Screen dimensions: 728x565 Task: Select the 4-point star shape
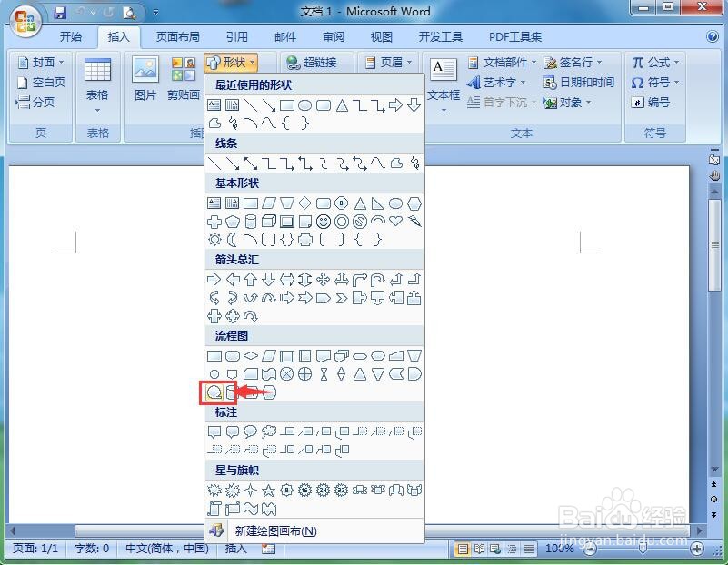[x=251, y=490]
